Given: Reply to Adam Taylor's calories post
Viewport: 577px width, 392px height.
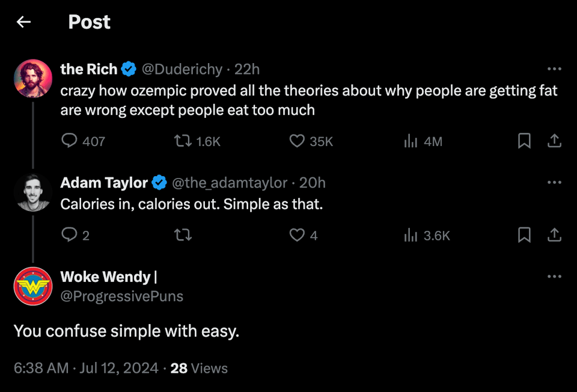Looking at the screenshot, I should click(70, 234).
